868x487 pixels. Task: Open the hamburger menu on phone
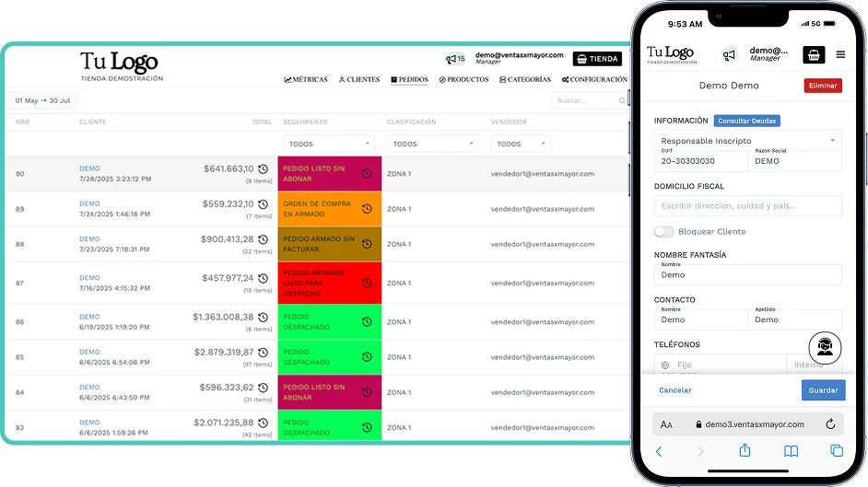coord(839,54)
